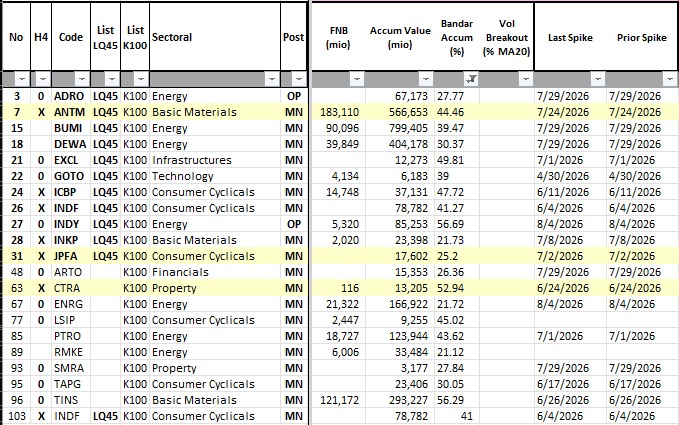679x425 pixels.
Task: Open the Last Spike filter dropdown
Action: tap(598, 79)
